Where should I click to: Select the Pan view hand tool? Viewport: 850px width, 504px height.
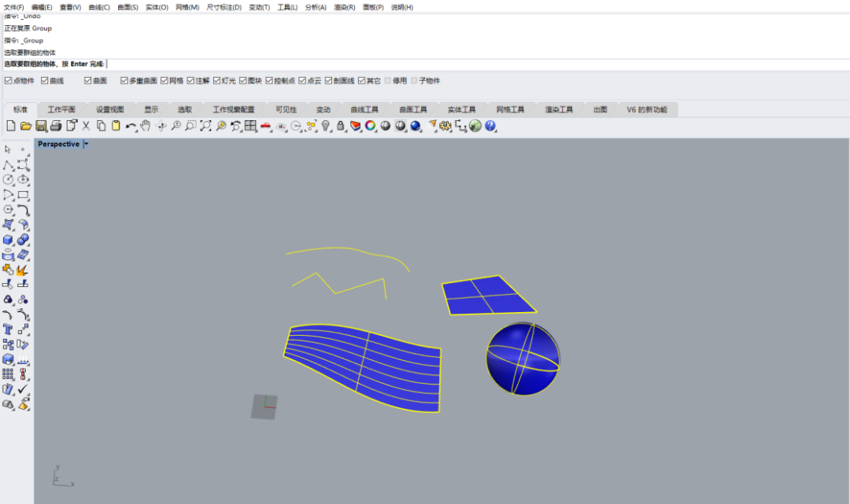(146, 126)
